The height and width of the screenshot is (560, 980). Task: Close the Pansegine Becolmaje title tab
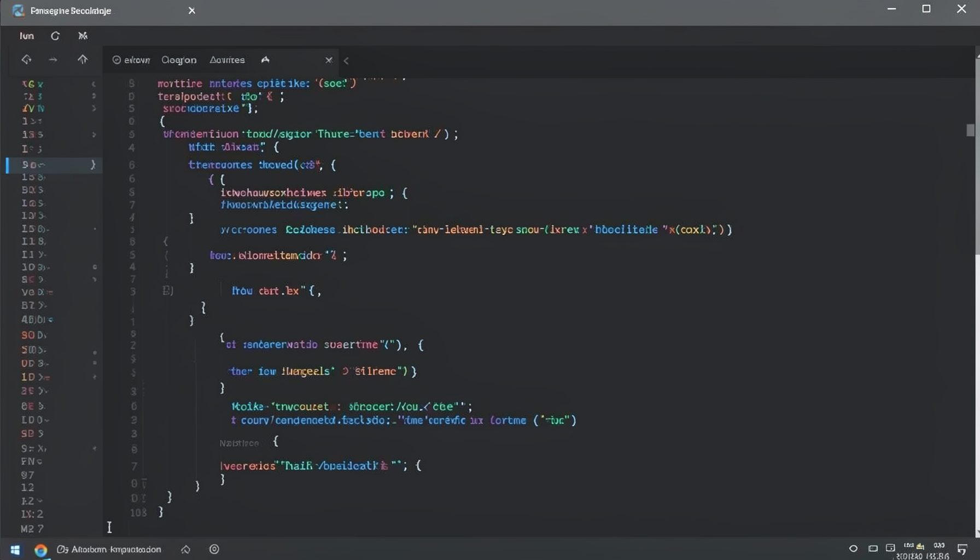[x=191, y=10]
